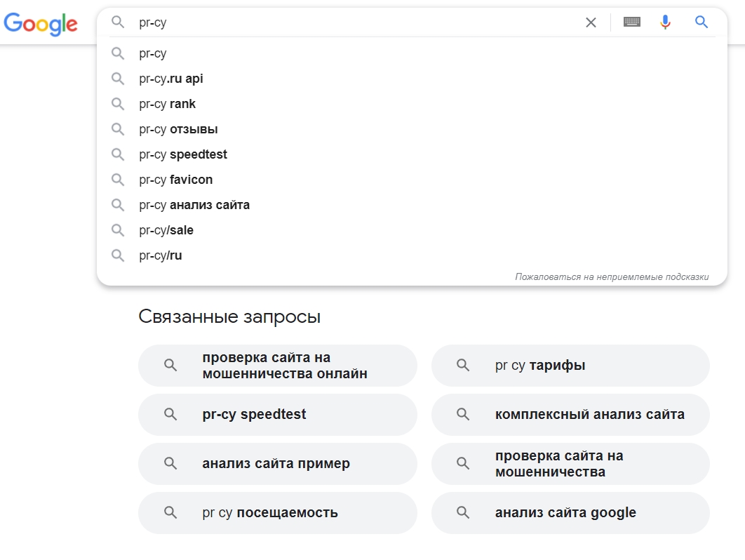Select the 'pr-cy отзывы' suggestion

[177, 128]
